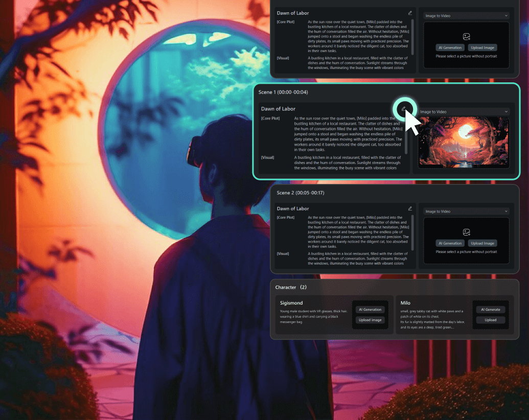This screenshot has height=420, width=529.
Task: Click AI Generation button in topmost scene card
Action: (x=450, y=48)
